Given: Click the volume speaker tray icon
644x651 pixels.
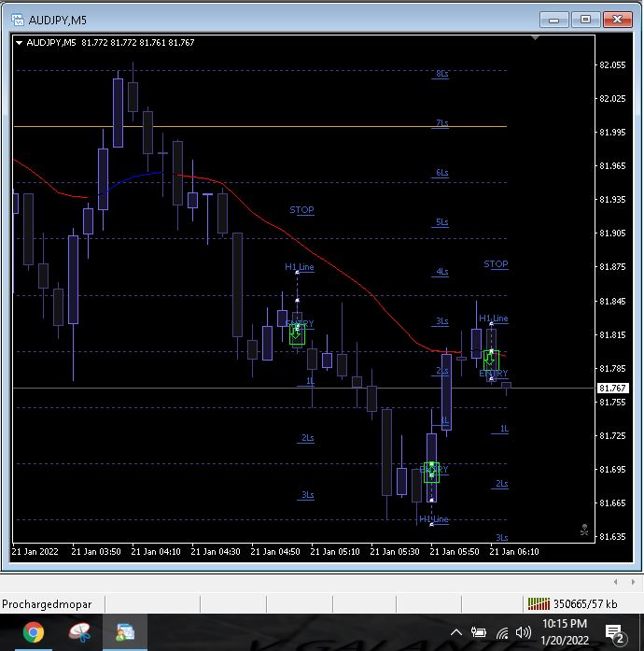Looking at the screenshot, I should [x=524, y=632].
